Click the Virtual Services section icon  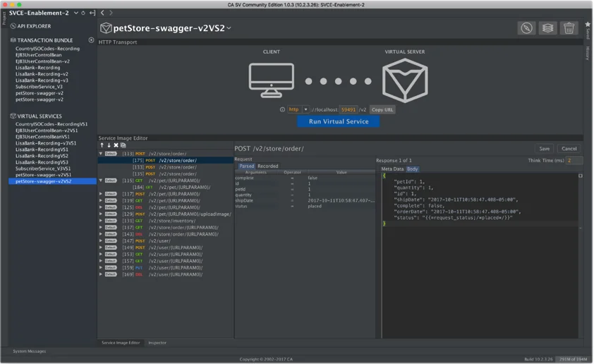13,116
